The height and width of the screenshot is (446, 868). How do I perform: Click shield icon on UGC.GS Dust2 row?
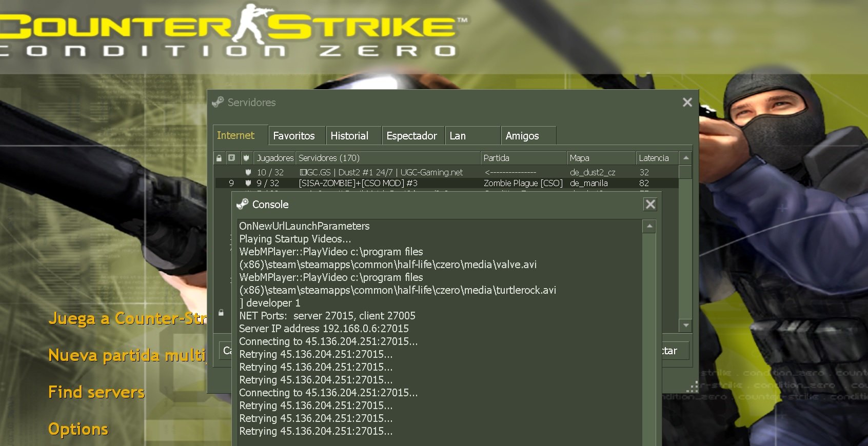(x=248, y=172)
